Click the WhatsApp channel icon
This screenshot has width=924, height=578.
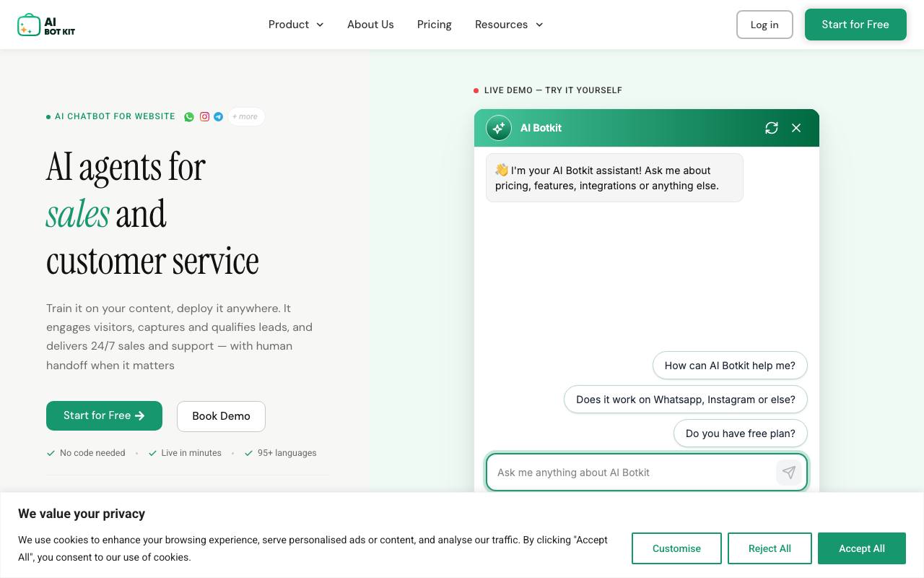pos(189,116)
